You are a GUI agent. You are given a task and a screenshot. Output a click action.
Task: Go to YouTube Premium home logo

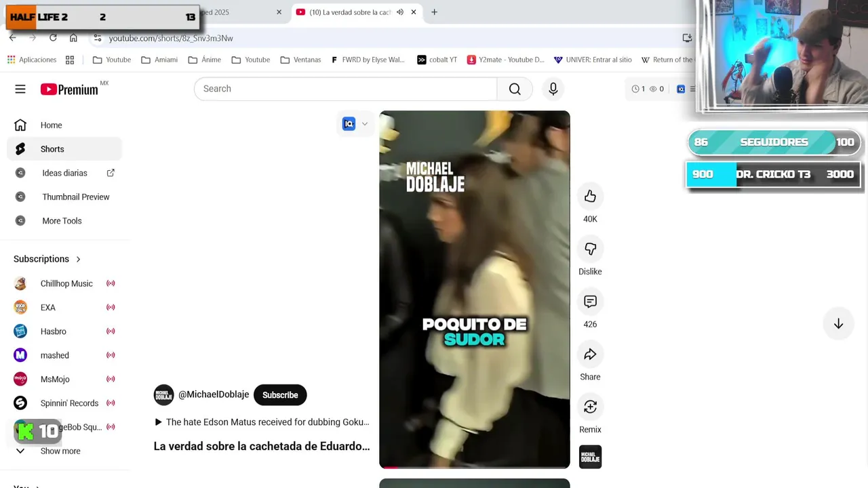click(69, 89)
